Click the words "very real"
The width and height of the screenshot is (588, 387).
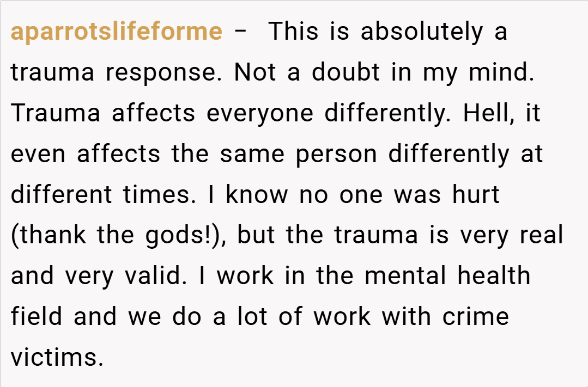pos(511,236)
